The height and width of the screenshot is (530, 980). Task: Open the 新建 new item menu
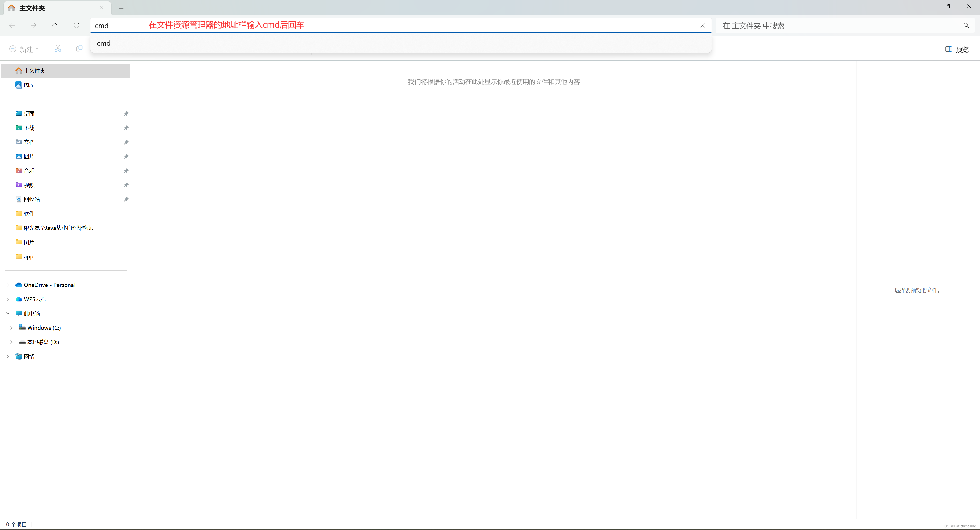(x=24, y=49)
